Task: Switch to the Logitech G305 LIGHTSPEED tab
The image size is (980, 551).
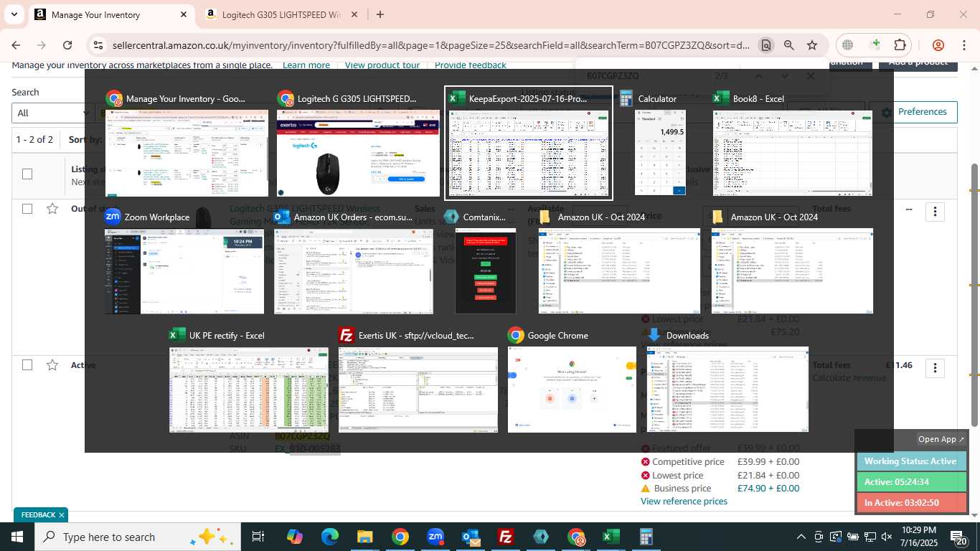Action: (282, 14)
